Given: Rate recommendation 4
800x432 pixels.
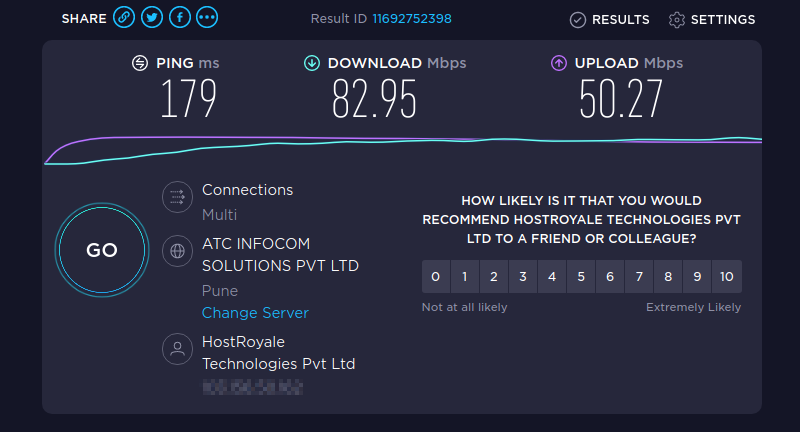Looking at the screenshot, I should click(x=552, y=276).
